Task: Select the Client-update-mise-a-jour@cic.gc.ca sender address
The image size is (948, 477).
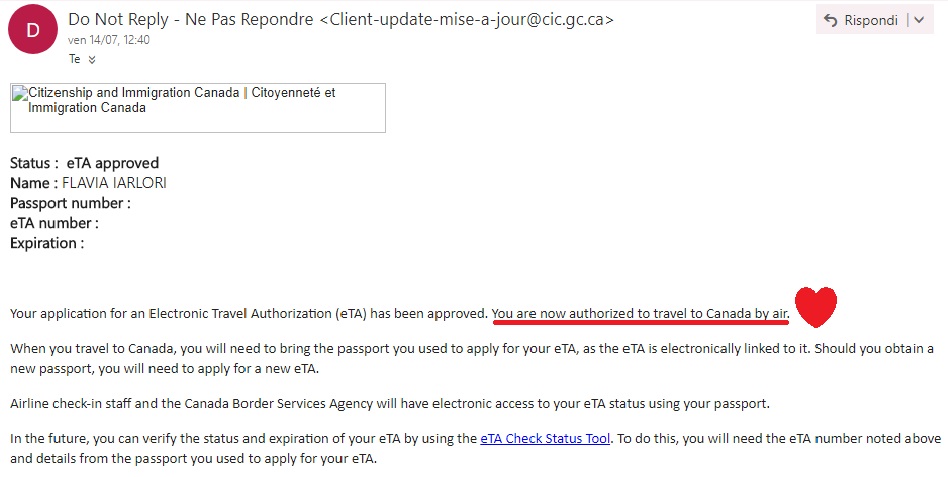Action: pyautogui.click(x=466, y=19)
